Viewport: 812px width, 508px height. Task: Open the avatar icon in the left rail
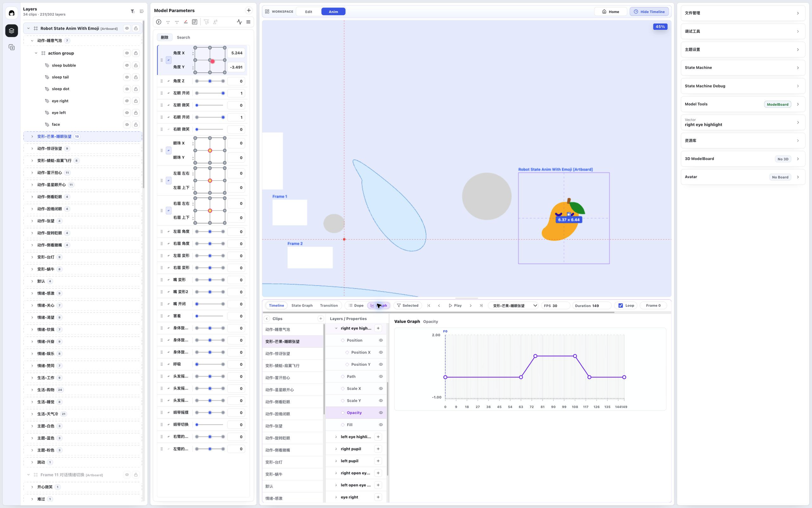pyautogui.click(x=11, y=13)
